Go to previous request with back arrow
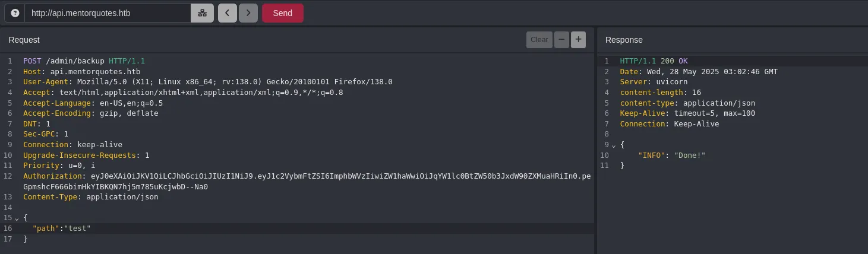 [228, 13]
